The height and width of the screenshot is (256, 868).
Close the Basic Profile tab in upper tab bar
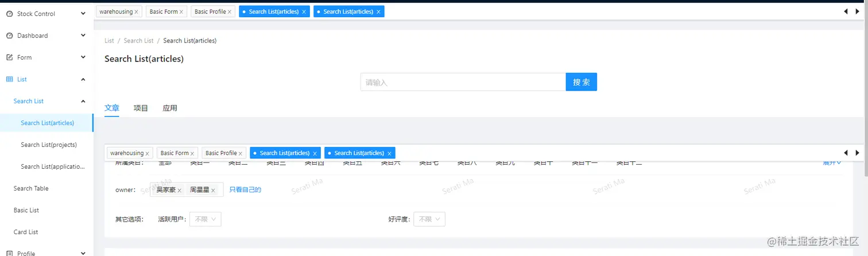230,12
